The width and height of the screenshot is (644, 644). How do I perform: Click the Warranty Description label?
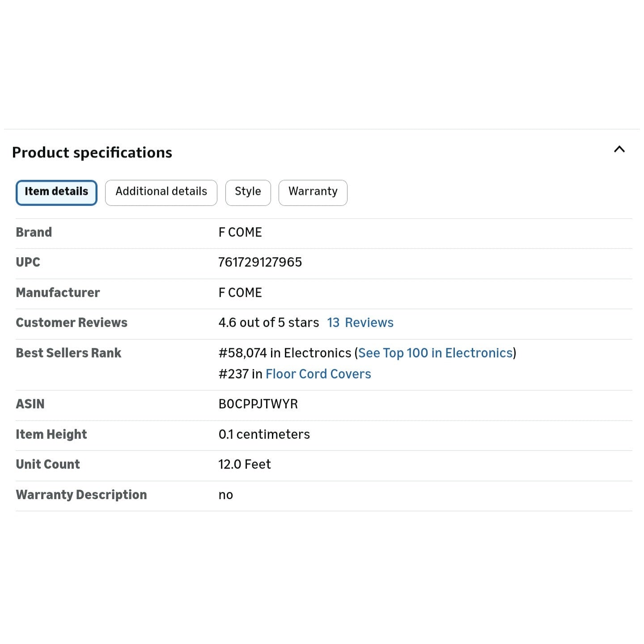pyautogui.click(x=81, y=495)
